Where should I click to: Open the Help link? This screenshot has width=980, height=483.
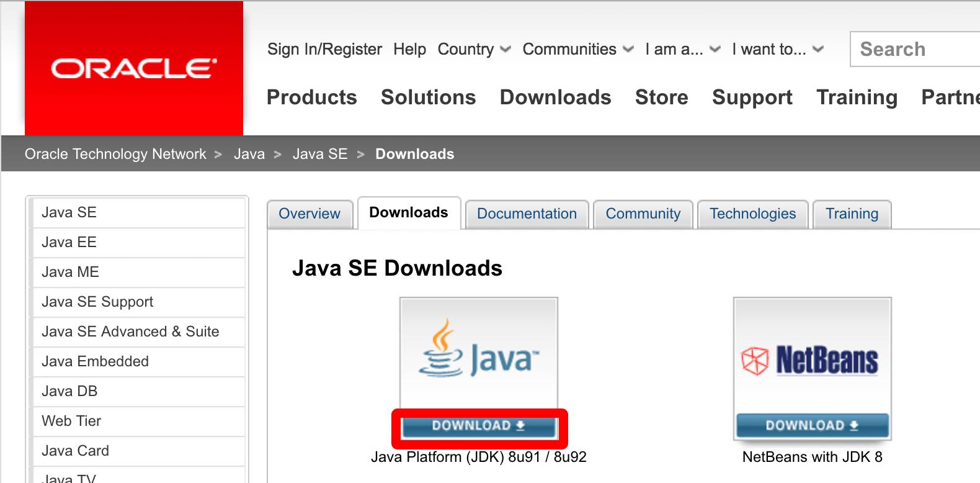[409, 49]
